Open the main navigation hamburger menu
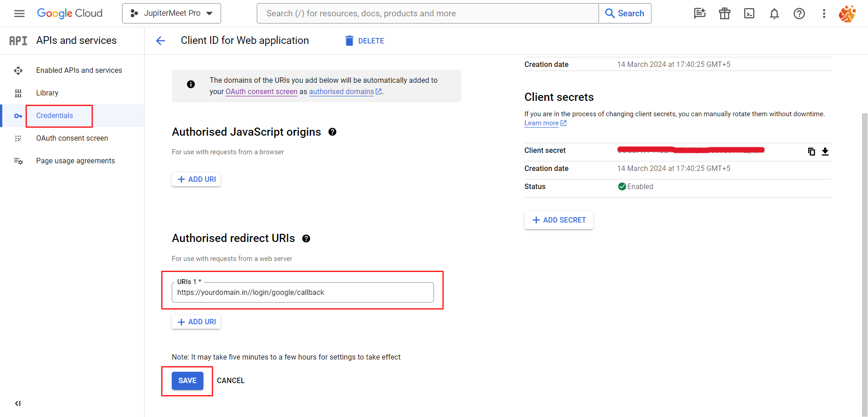The image size is (868, 417). pyautogui.click(x=19, y=14)
